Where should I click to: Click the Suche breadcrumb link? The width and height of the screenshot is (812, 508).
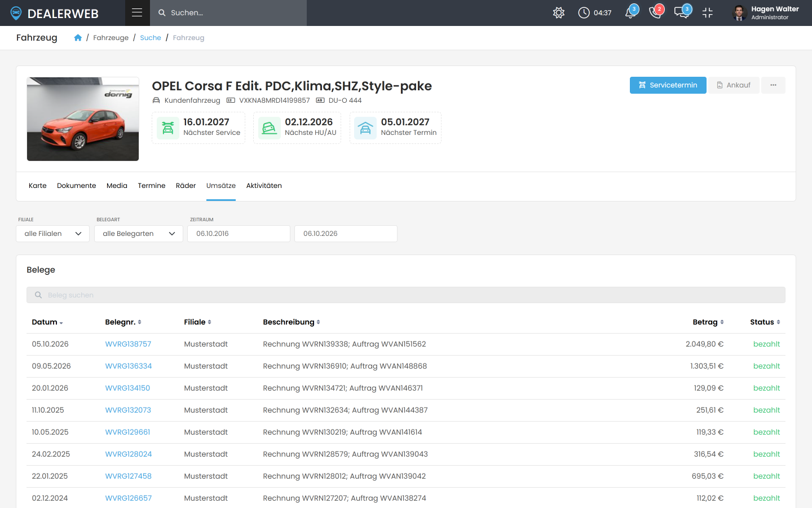[151, 38]
